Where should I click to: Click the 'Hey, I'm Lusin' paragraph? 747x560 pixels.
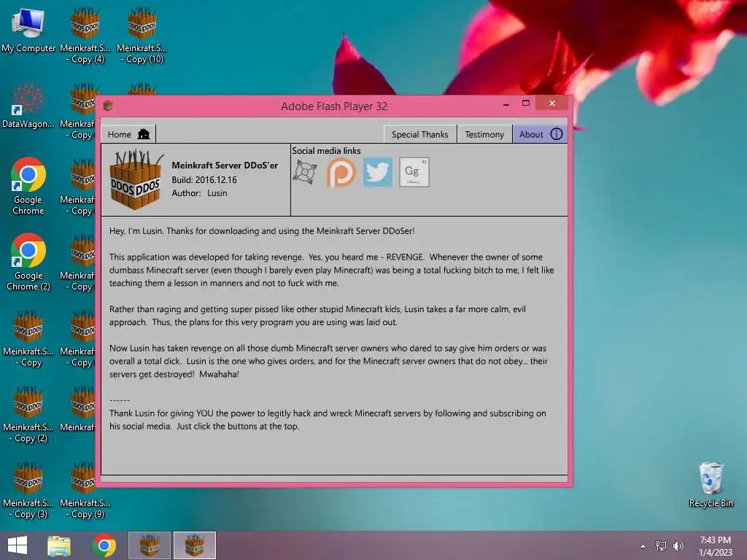262,231
